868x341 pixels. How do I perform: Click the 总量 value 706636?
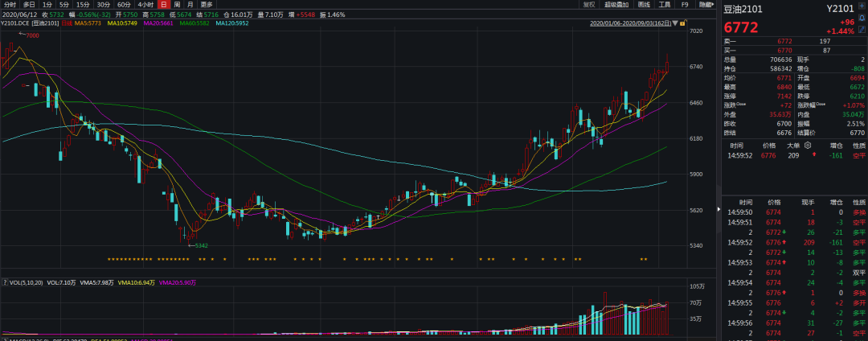click(x=780, y=60)
